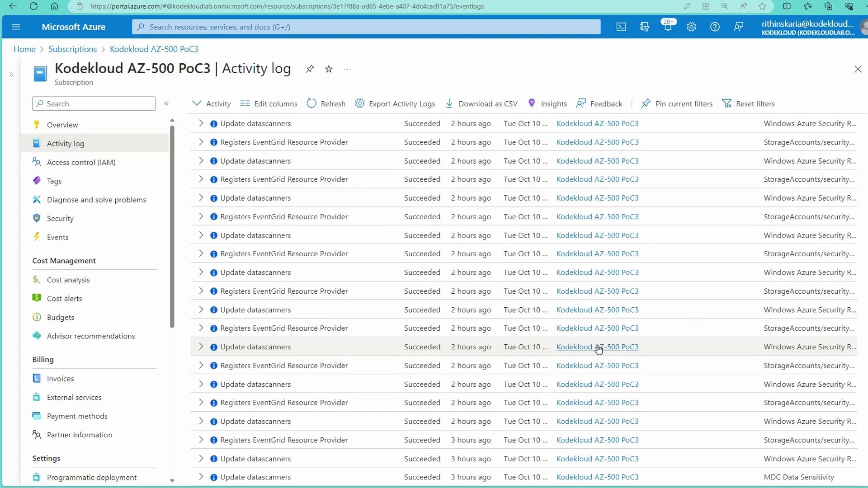Click Download as CSV

point(481,103)
